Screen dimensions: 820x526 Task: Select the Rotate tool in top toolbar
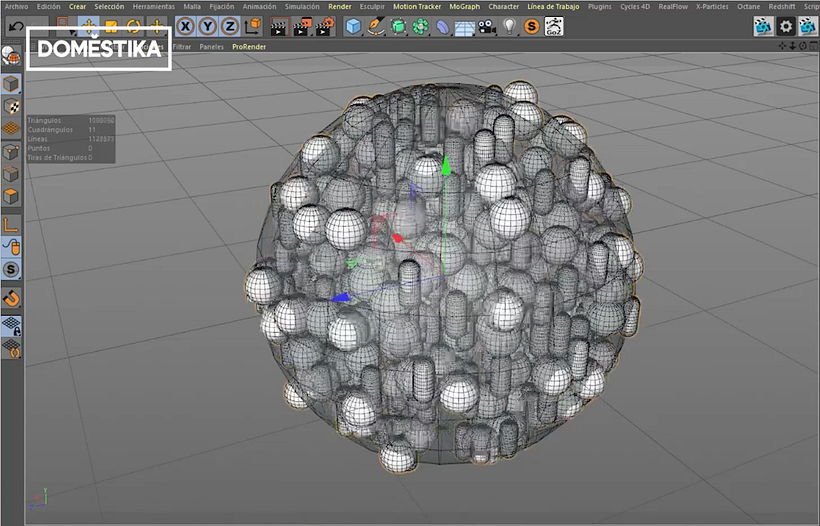[x=133, y=26]
